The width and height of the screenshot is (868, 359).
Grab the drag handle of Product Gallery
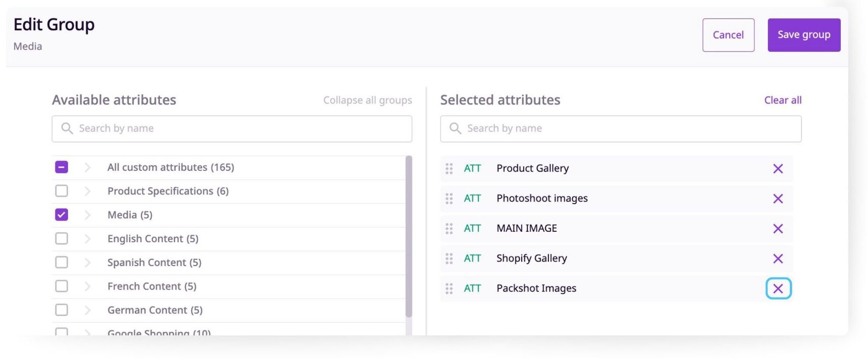tap(449, 169)
